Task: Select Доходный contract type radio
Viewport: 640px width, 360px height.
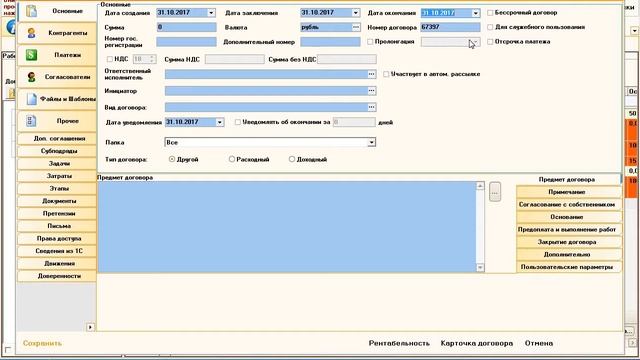Action: pyautogui.click(x=292, y=159)
